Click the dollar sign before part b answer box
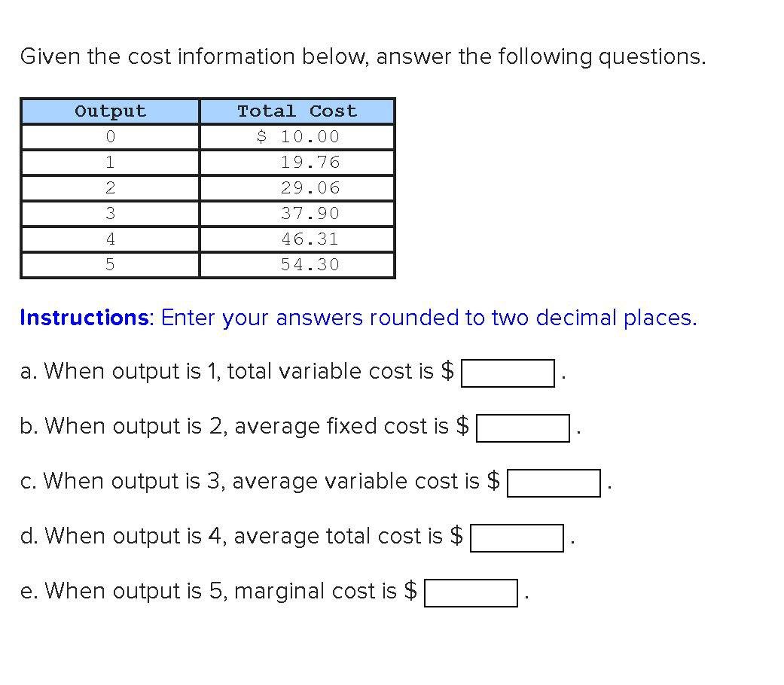The image size is (784, 685). pos(464,426)
